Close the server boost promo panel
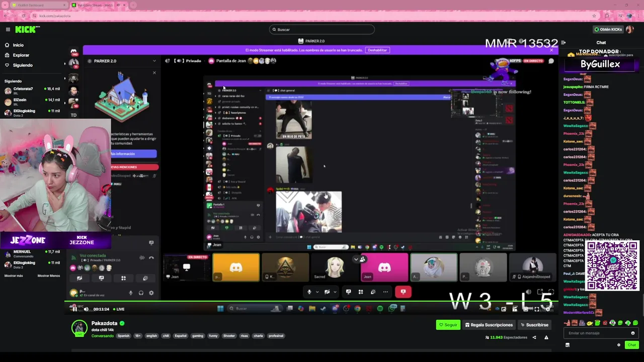 coord(154,73)
